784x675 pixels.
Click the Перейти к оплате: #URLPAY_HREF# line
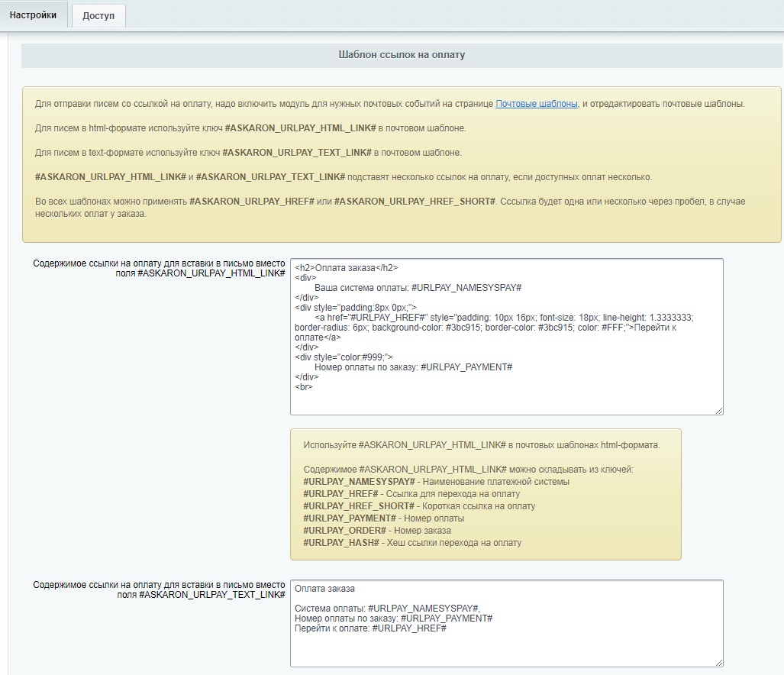click(370, 628)
